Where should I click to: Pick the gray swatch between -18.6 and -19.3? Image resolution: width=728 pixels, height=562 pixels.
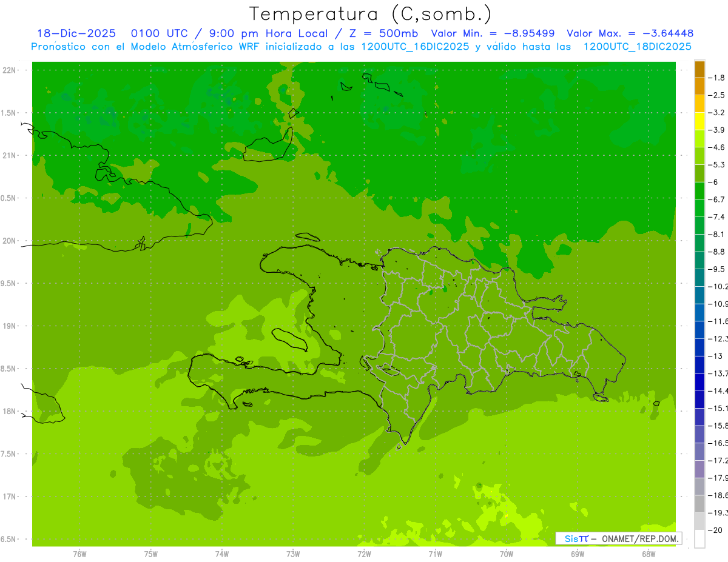pyautogui.click(x=699, y=504)
